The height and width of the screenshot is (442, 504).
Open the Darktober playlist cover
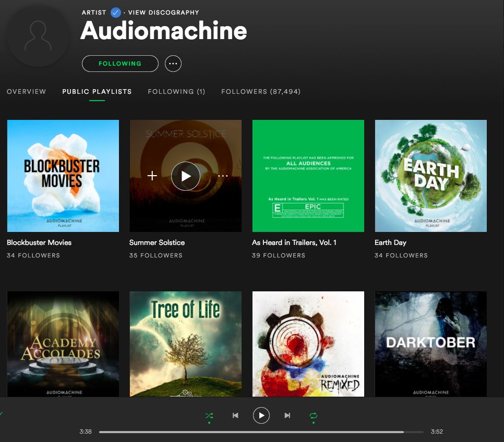pos(431,344)
